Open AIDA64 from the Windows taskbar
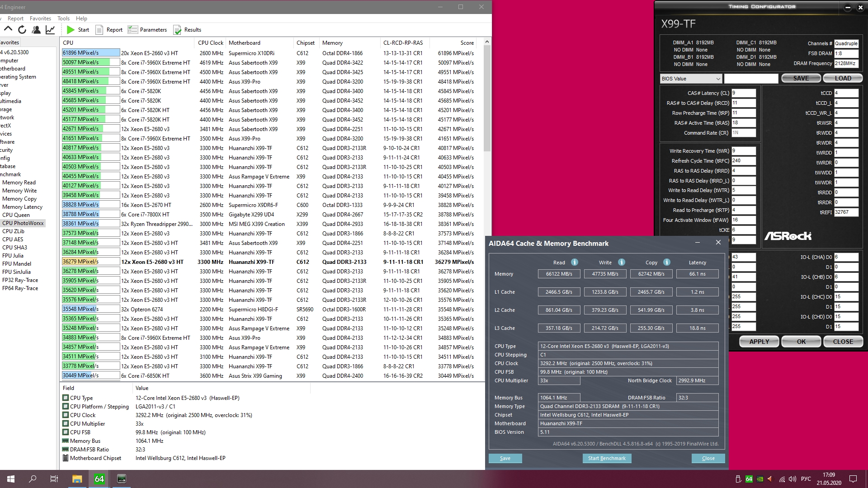This screenshot has height=488, width=868. pyautogui.click(x=99, y=479)
